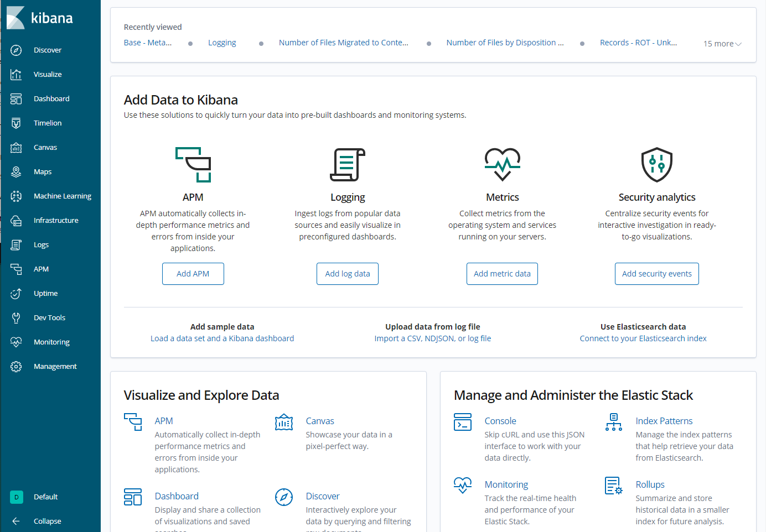Screen dimensions: 766x532
Task: Click the Machine Learning sidebar icon
Action: 16,196
